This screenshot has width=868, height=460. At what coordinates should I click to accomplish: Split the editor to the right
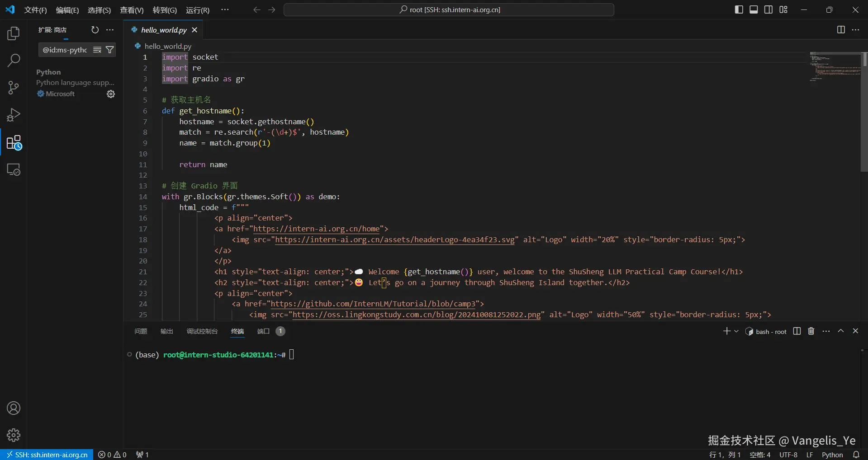pos(841,30)
